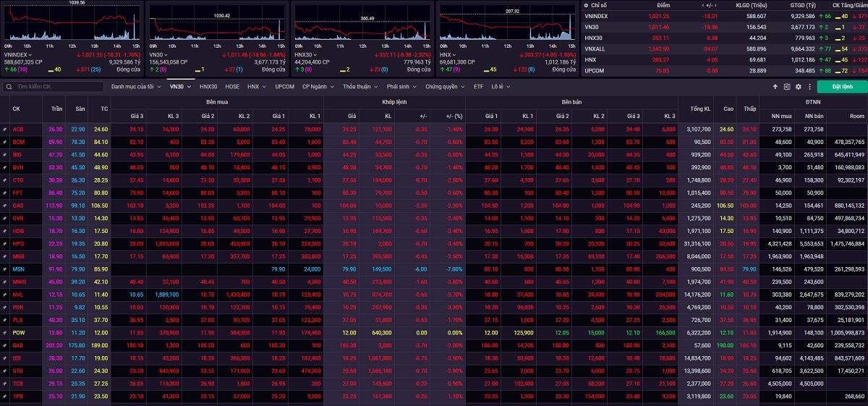The image size is (868, 406).
Task: Pin the MBB row
Action: pos(4,256)
